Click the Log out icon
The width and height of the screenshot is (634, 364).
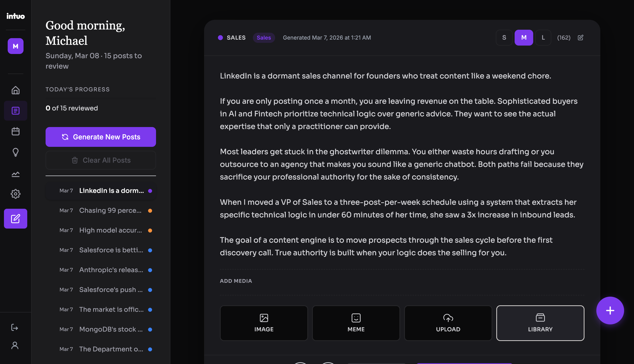(15, 328)
